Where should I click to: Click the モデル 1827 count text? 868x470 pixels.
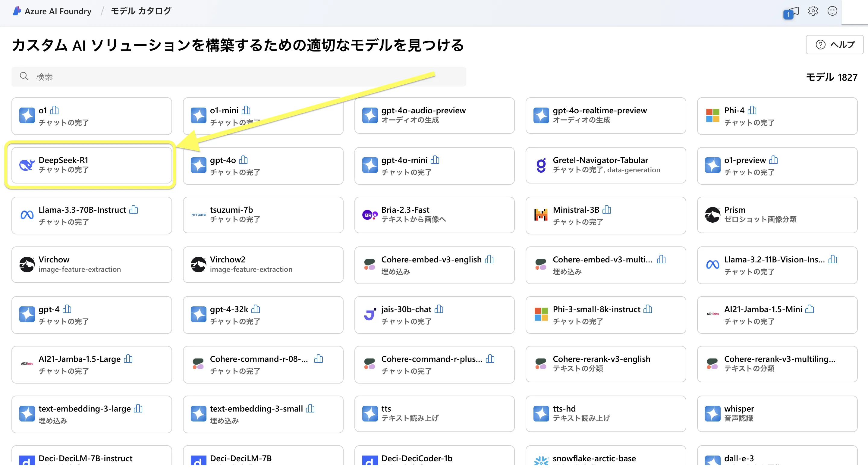click(x=832, y=77)
